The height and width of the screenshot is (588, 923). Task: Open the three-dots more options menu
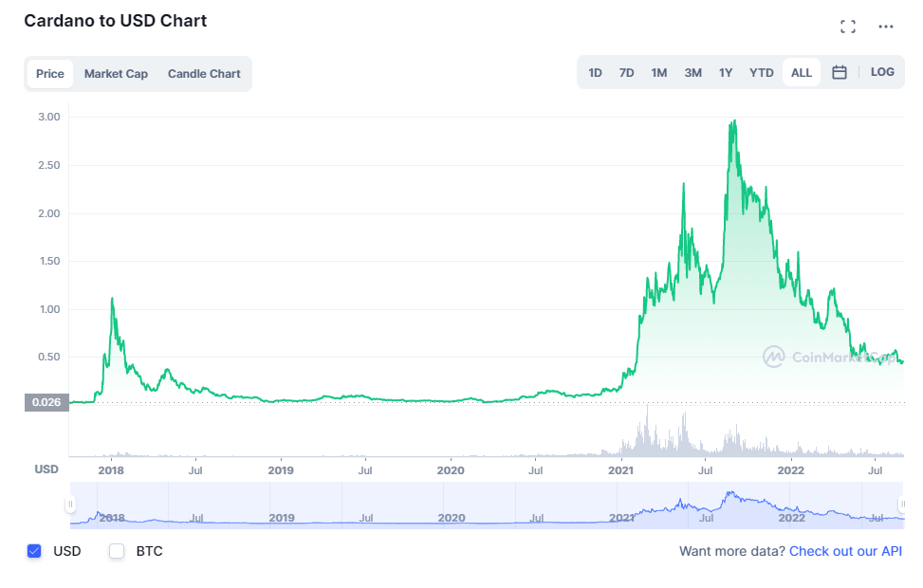pyautogui.click(x=886, y=27)
